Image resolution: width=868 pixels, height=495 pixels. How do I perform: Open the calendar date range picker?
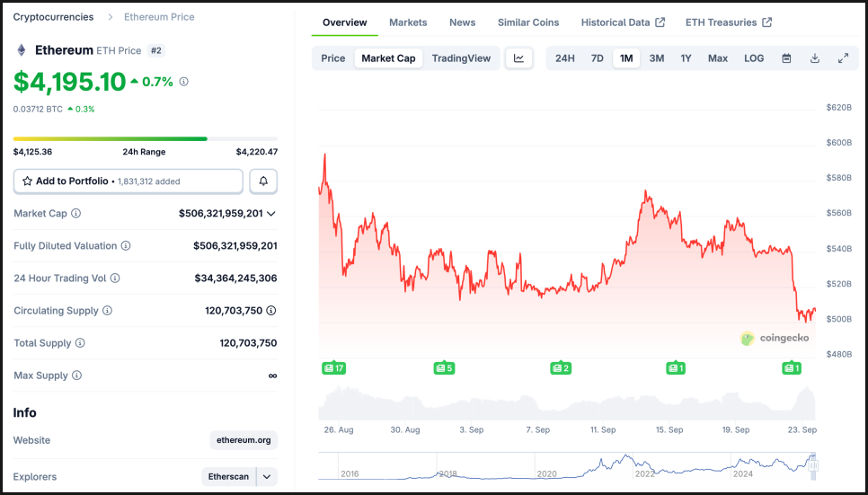pos(786,58)
